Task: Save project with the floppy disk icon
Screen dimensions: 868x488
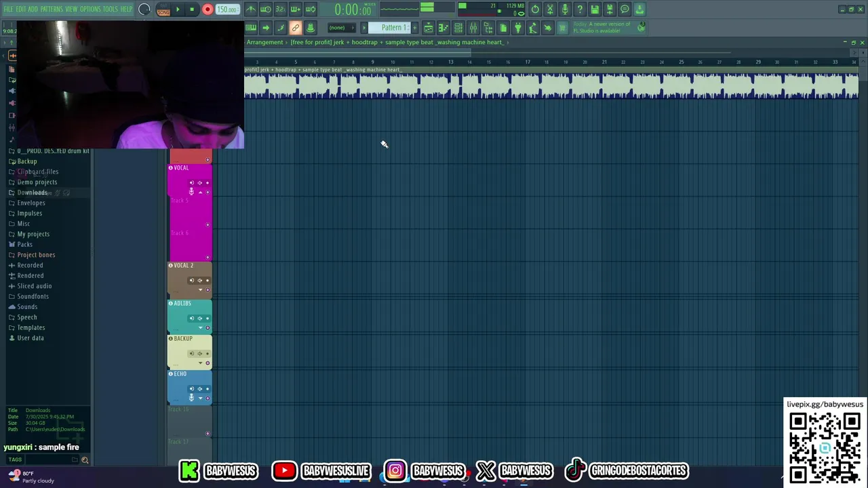Action: pyautogui.click(x=595, y=9)
